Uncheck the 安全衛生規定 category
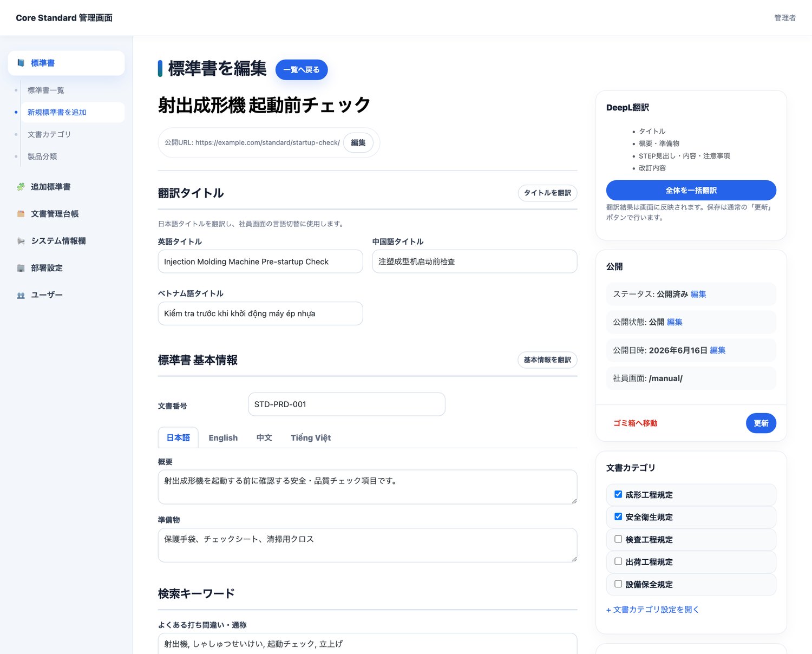The width and height of the screenshot is (812, 654). 618,516
